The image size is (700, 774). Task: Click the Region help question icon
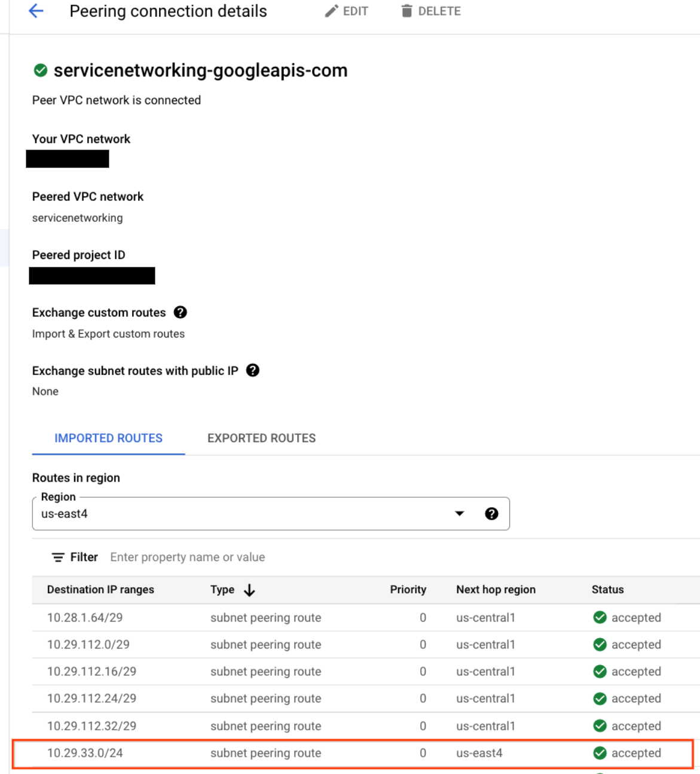tap(491, 514)
